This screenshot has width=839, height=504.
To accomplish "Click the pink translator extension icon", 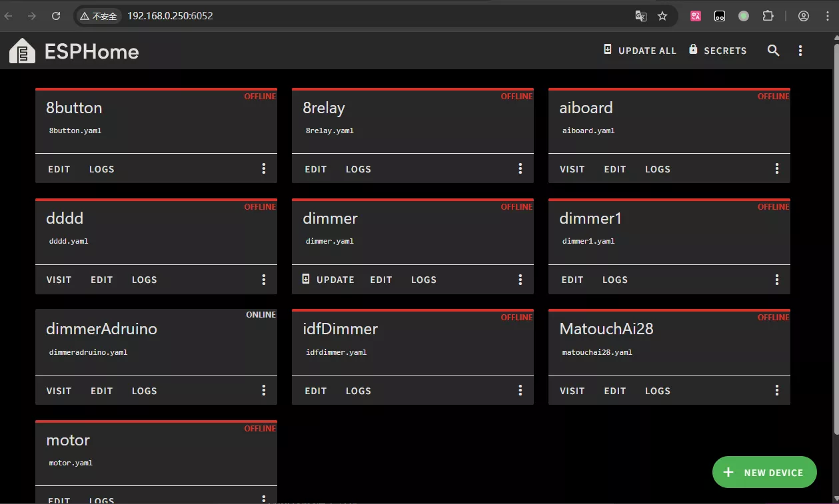I will [x=696, y=16].
